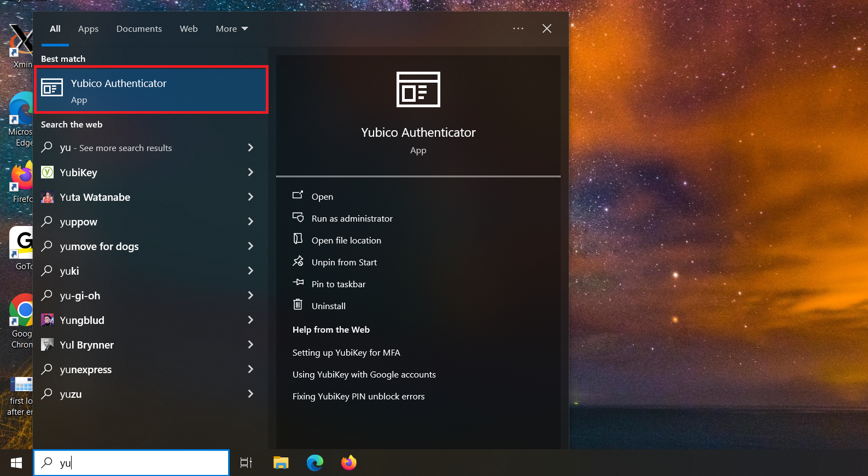
Task: Expand the yuppow suggestion arrow
Action: 251,222
